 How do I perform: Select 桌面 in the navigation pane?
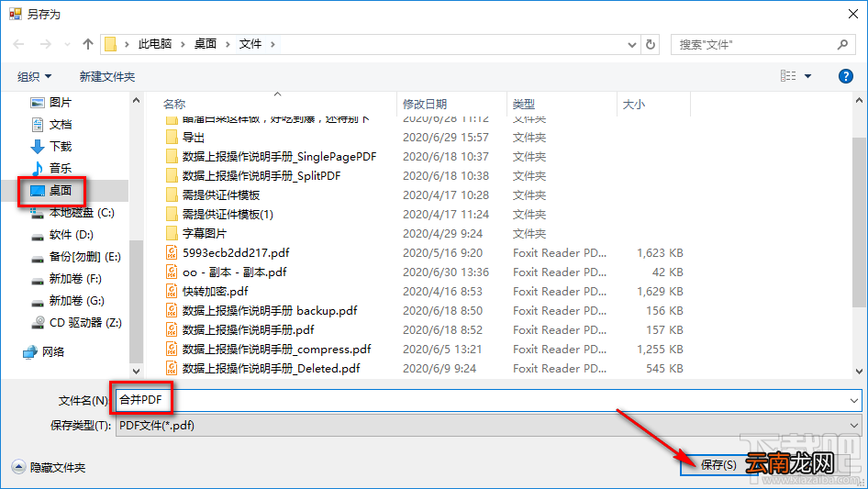coord(51,191)
